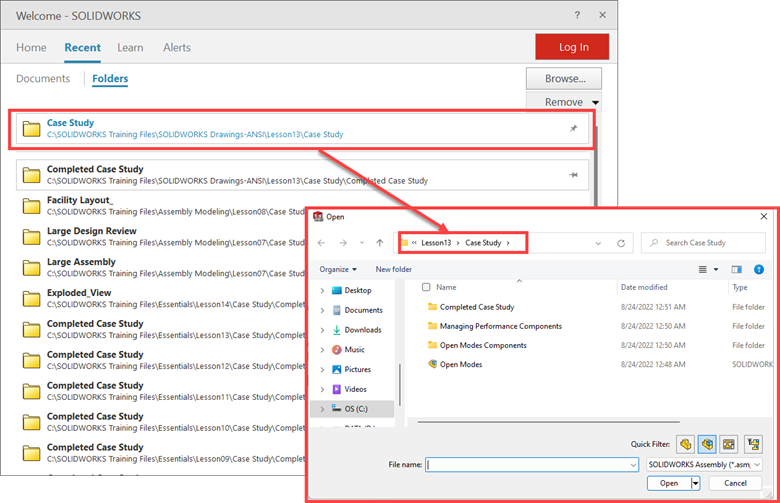This screenshot has width=780, height=503.
Task: Click the Desktop icon in navigation pane
Action: [x=337, y=290]
